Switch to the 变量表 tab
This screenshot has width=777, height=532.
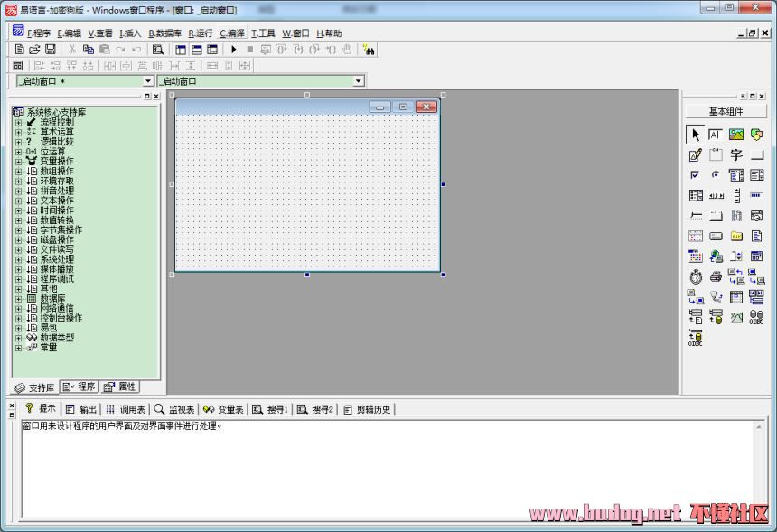point(223,409)
